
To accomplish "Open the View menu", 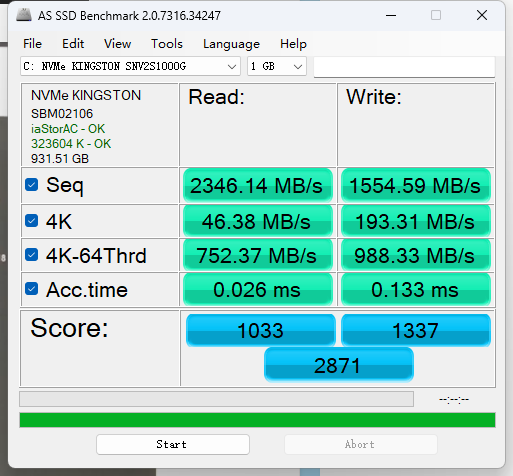I will (x=117, y=44).
